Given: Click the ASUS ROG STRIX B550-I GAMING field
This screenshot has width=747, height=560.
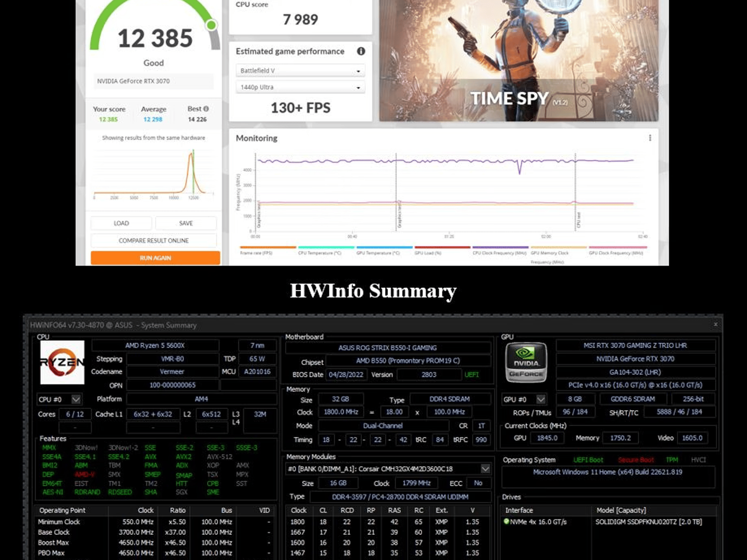Looking at the screenshot, I should [x=387, y=348].
